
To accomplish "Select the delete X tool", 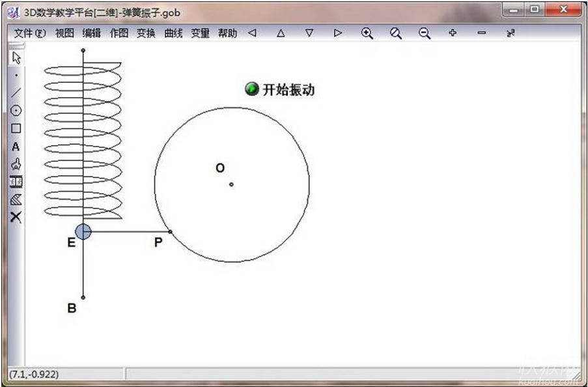I will [16, 217].
